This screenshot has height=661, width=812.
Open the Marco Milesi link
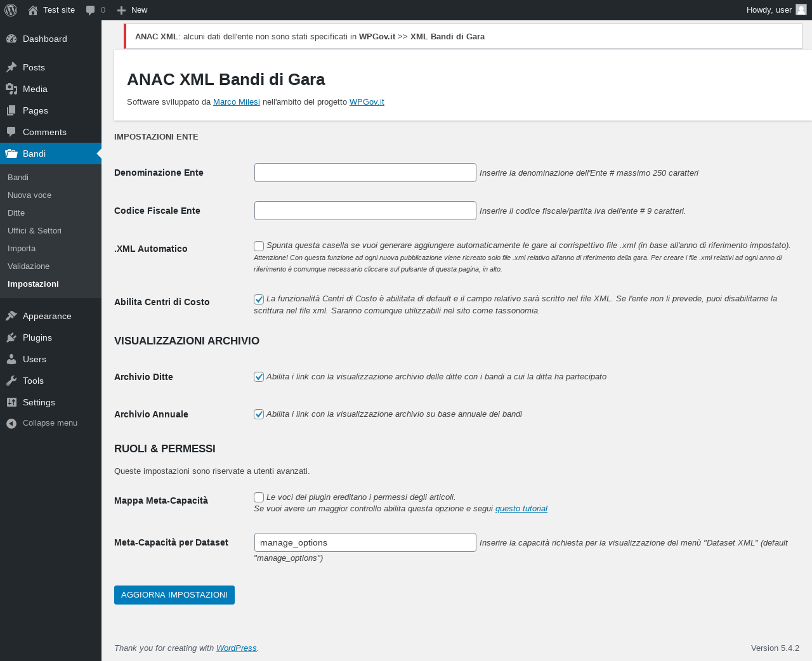point(237,101)
